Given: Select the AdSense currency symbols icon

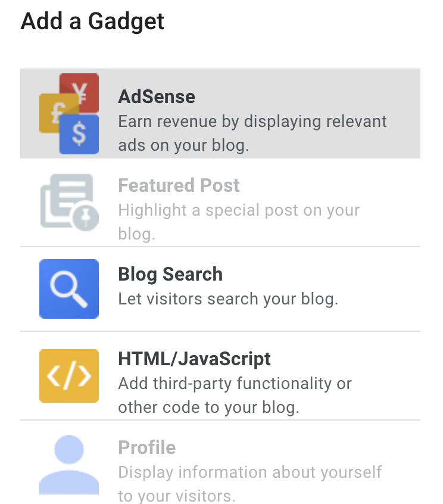Looking at the screenshot, I should [69, 113].
